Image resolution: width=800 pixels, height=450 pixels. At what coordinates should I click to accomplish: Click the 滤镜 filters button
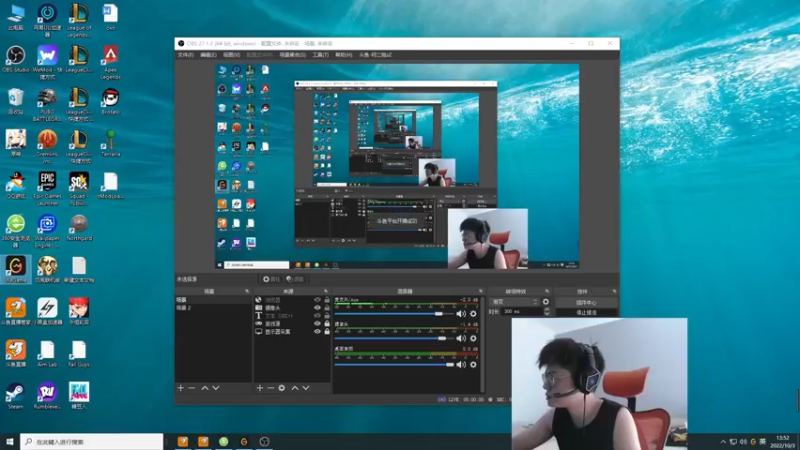click(295, 279)
